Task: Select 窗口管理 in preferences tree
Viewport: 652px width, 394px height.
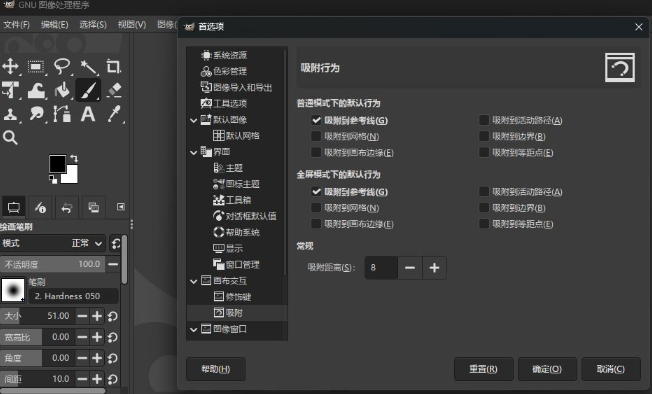Action: pos(242,265)
